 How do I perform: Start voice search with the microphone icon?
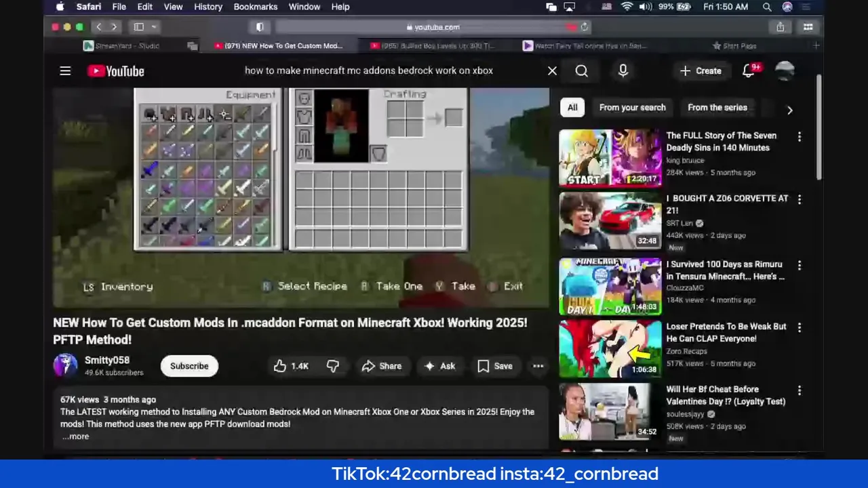pos(623,70)
